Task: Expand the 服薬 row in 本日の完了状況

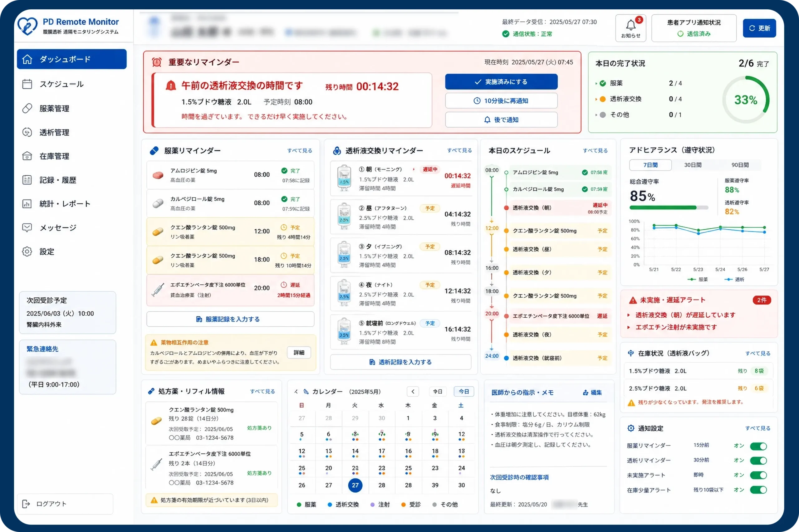Action: pos(596,83)
